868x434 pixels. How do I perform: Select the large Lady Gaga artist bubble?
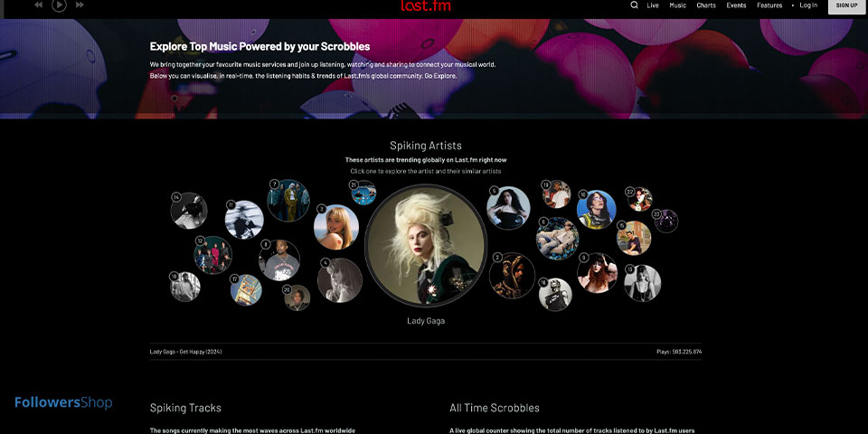(426, 245)
